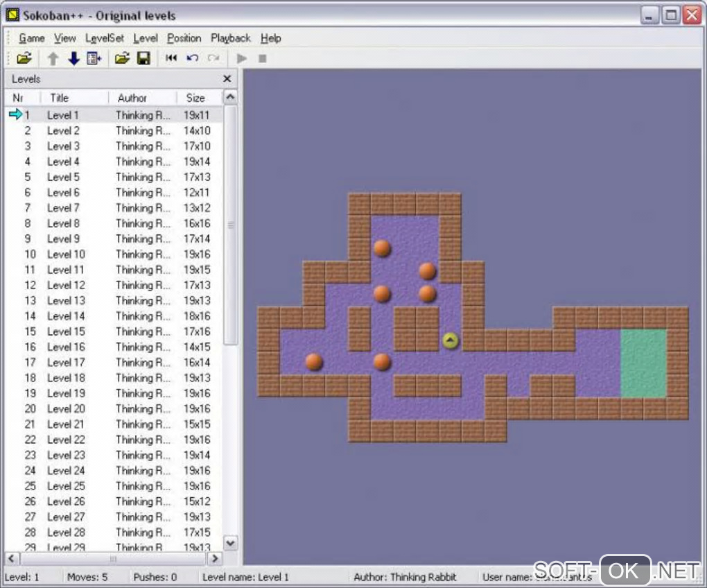Open the LevelSet menu
707x588 pixels.
105,38
